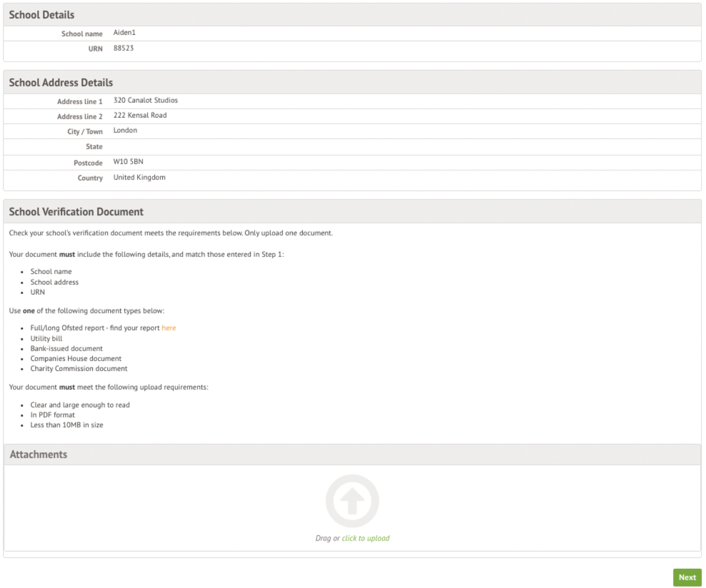Click the School Details header
706x588 pixels.
(x=42, y=15)
